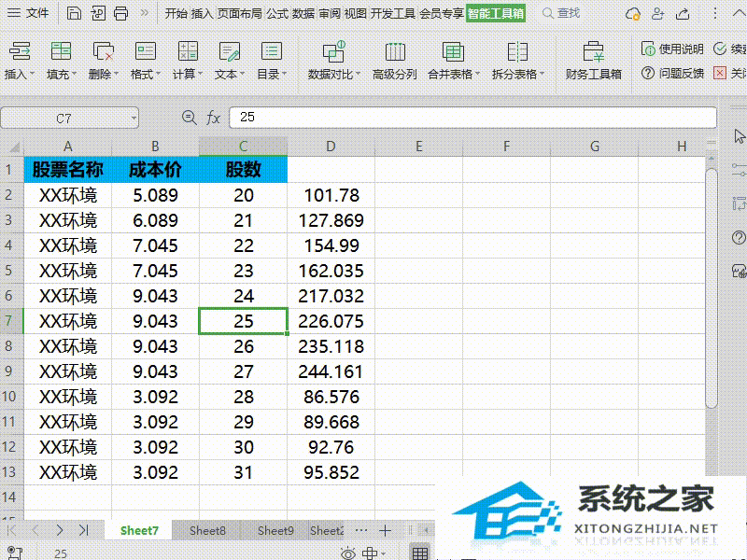Open the 文件 file menu
Screen dimensions: 747x560
[30, 13]
